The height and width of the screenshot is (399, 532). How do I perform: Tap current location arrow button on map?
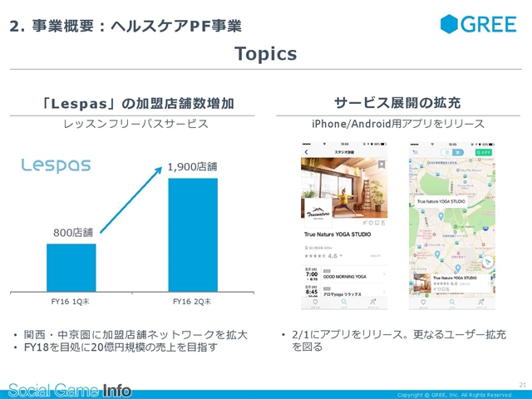click(488, 262)
